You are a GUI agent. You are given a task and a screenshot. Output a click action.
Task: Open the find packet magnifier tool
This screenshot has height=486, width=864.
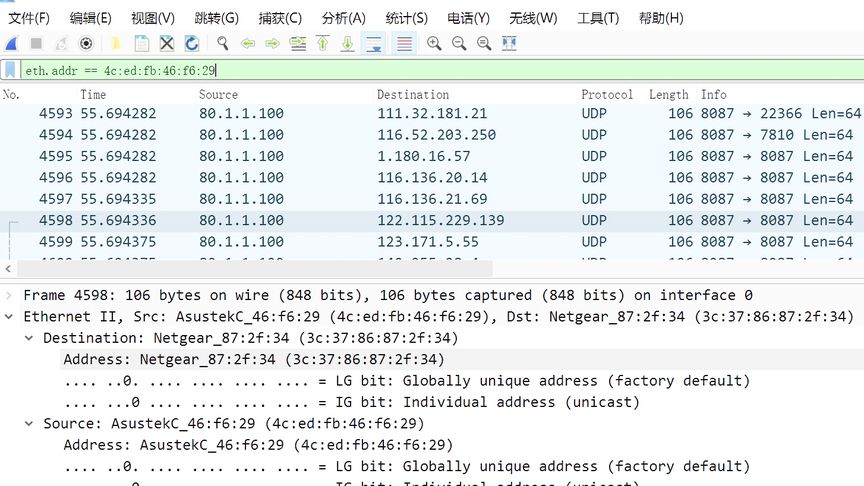point(222,44)
